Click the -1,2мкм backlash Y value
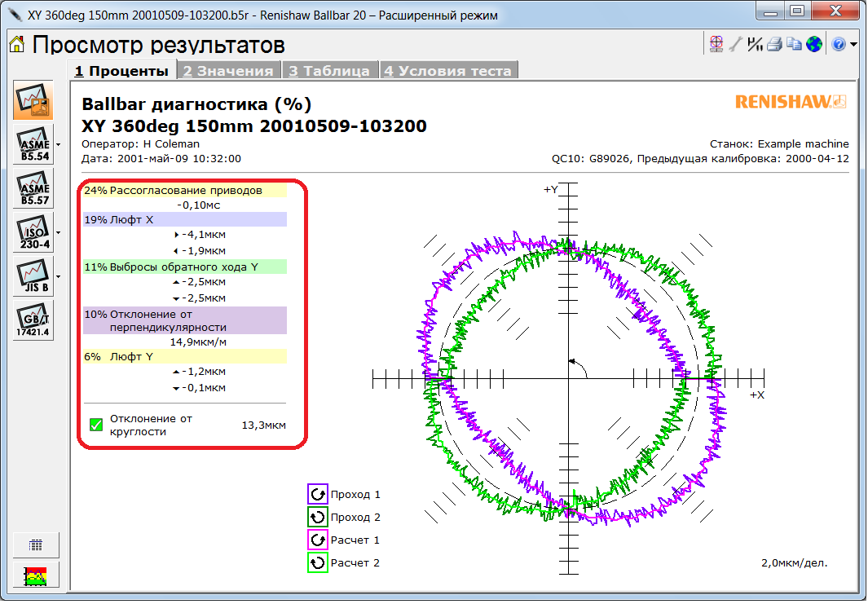This screenshot has width=868, height=604. coord(204,372)
